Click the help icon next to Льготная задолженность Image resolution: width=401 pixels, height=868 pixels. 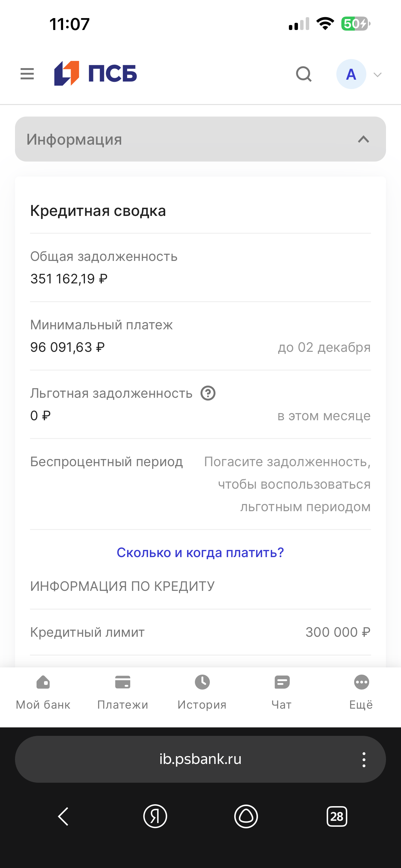click(x=208, y=393)
